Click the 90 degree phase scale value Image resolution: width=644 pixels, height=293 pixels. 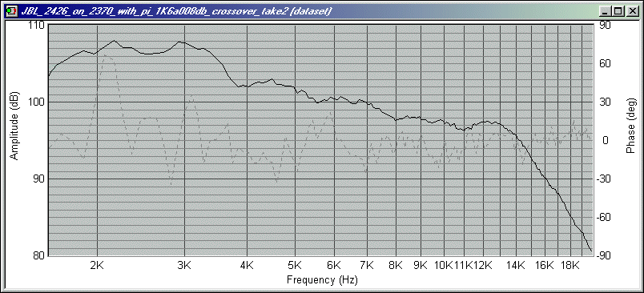click(606, 25)
